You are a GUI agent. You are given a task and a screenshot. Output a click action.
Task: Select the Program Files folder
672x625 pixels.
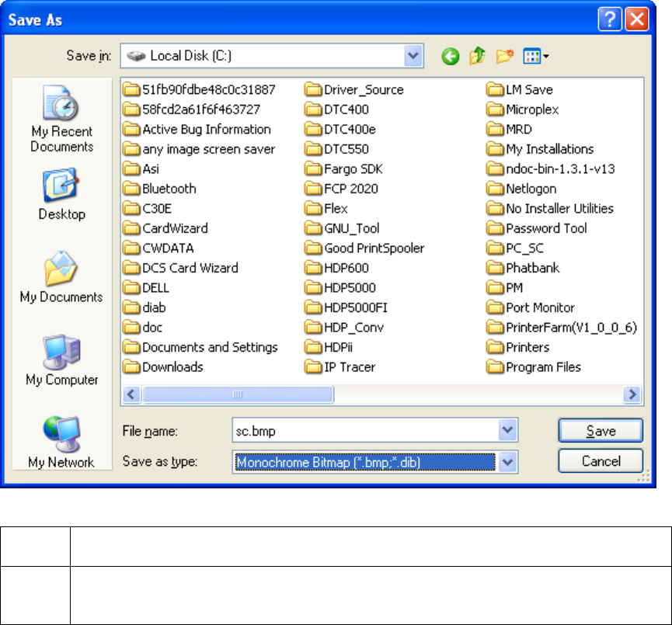(x=534, y=367)
